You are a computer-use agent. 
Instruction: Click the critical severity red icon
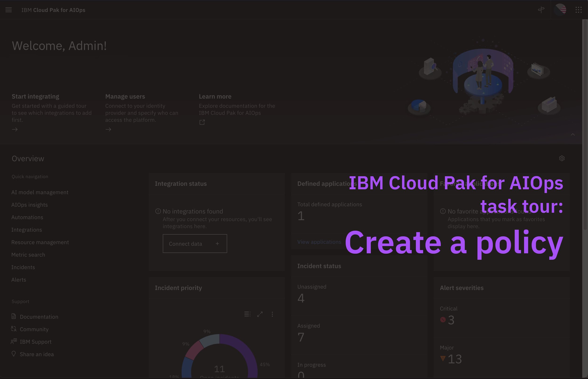point(443,320)
